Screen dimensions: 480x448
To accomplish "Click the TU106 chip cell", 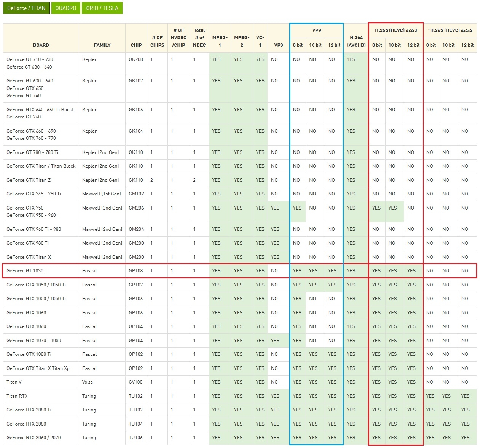I will tap(136, 438).
